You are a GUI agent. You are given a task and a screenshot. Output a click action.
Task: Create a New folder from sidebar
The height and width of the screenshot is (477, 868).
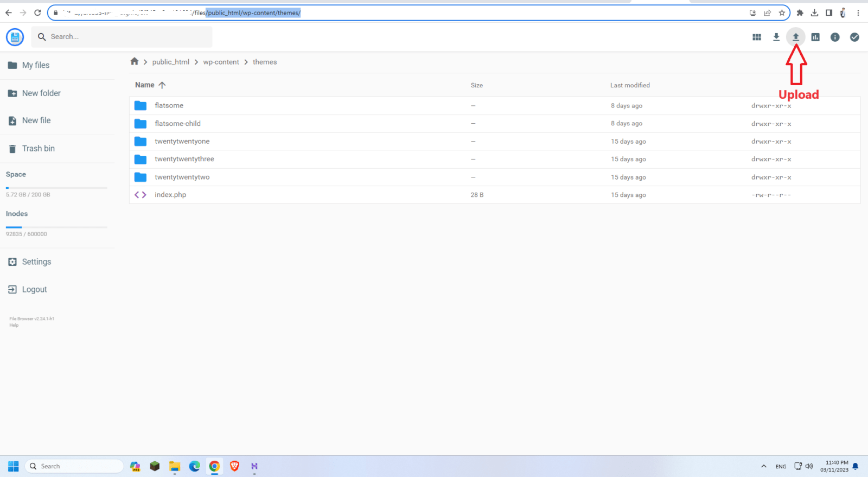[x=41, y=93]
